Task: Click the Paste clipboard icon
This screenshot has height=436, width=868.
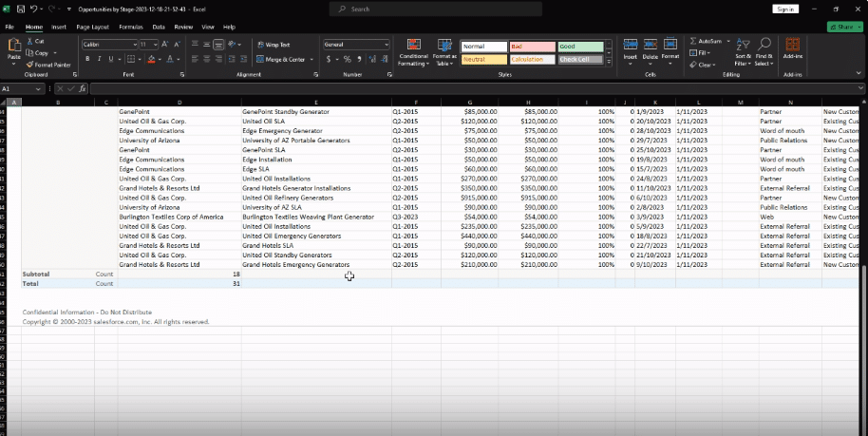Action: (x=14, y=46)
